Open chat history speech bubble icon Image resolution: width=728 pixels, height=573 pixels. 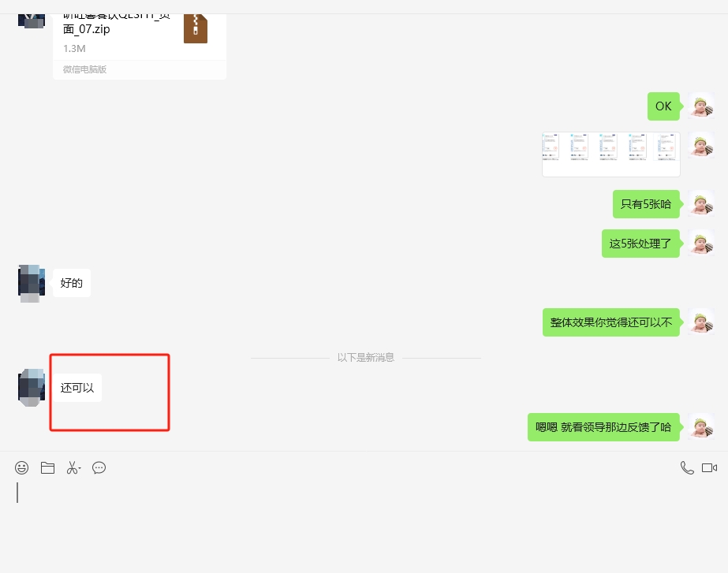pos(99,467)
